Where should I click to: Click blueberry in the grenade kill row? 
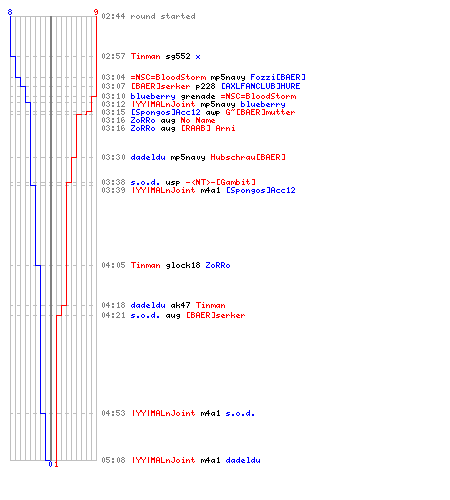click(153, 96)
